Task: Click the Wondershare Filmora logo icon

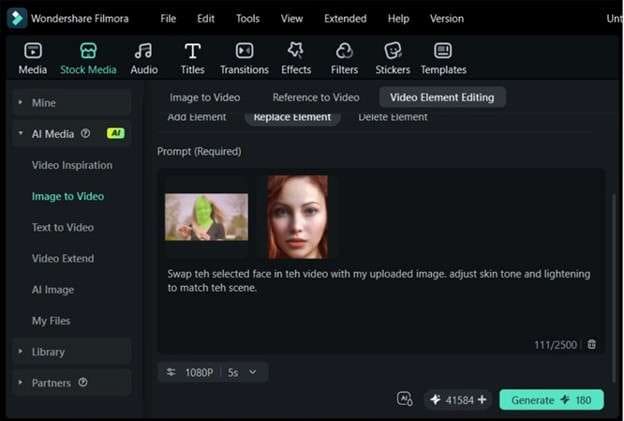Action: click(17, 18)
